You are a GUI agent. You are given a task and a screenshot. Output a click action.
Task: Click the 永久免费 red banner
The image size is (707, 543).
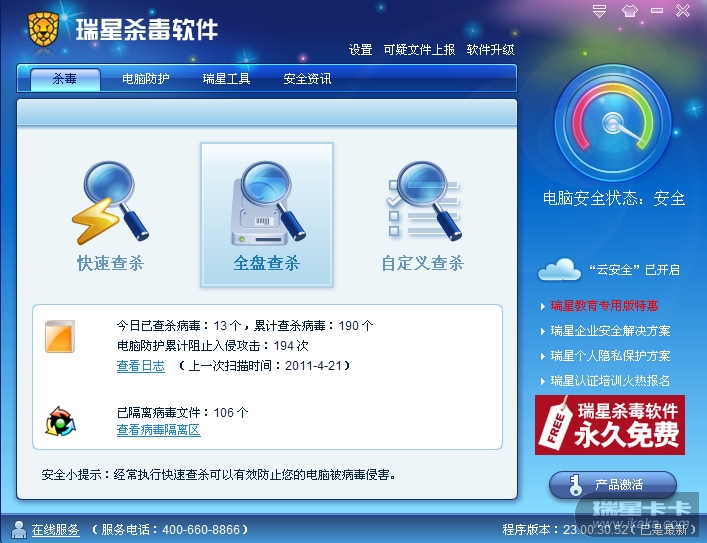point(610,425)
